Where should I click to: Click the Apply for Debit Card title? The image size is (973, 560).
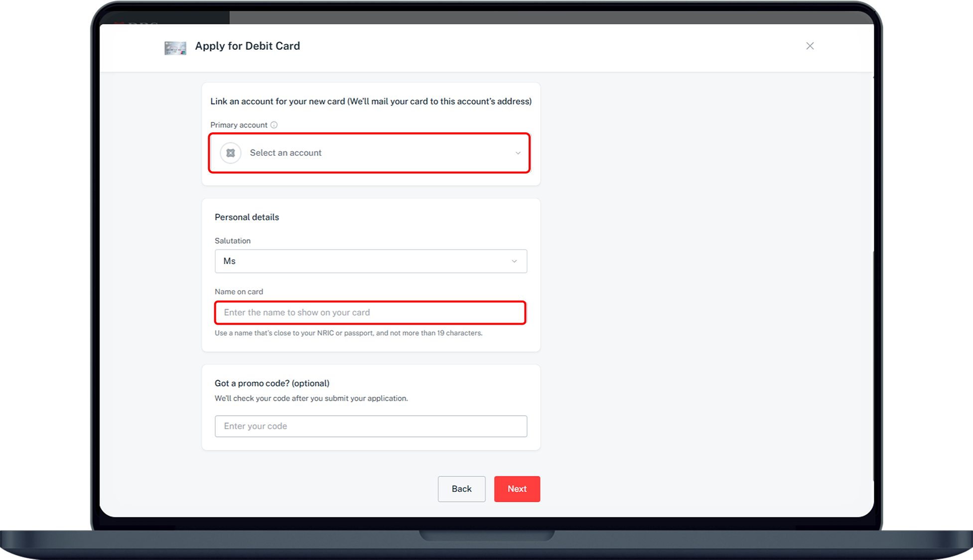tap(247, 46)
